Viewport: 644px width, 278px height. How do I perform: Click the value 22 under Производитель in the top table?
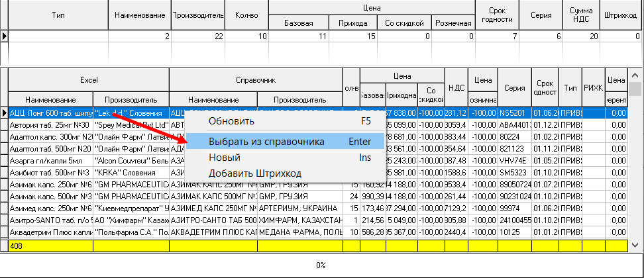point(198,36)
